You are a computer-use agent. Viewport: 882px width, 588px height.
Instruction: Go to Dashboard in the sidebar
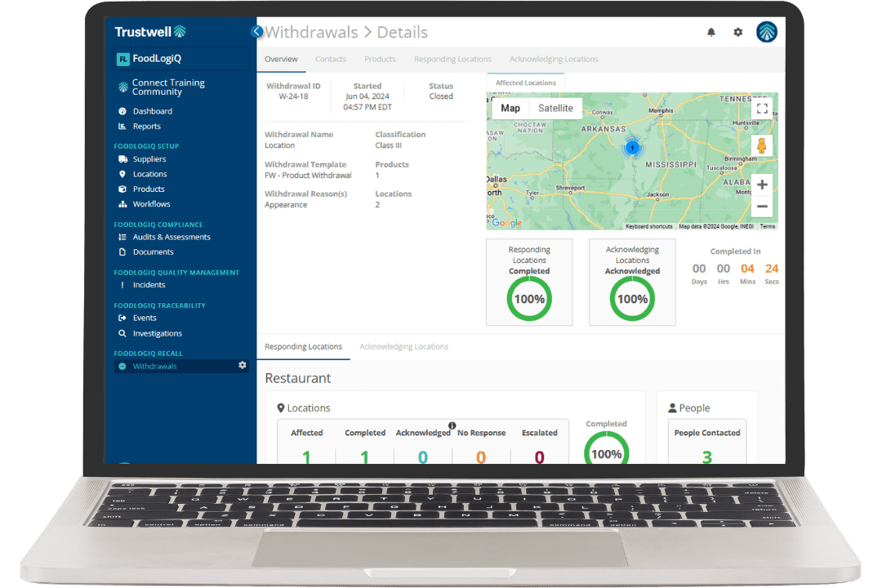(153, 111)
